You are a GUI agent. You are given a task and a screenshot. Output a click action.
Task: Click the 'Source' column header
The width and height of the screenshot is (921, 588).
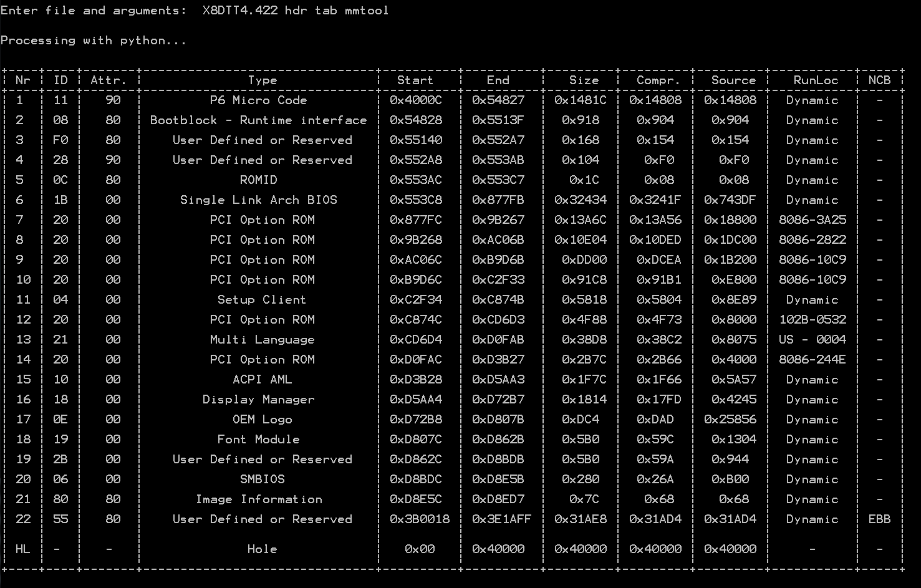point(733,80)
